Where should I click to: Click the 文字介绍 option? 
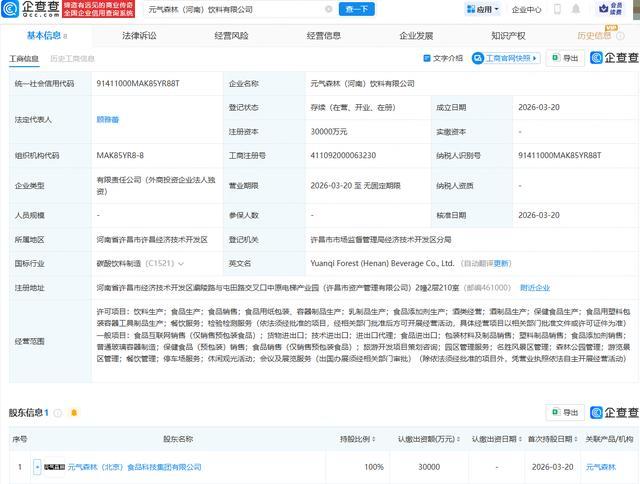[443, 58]
